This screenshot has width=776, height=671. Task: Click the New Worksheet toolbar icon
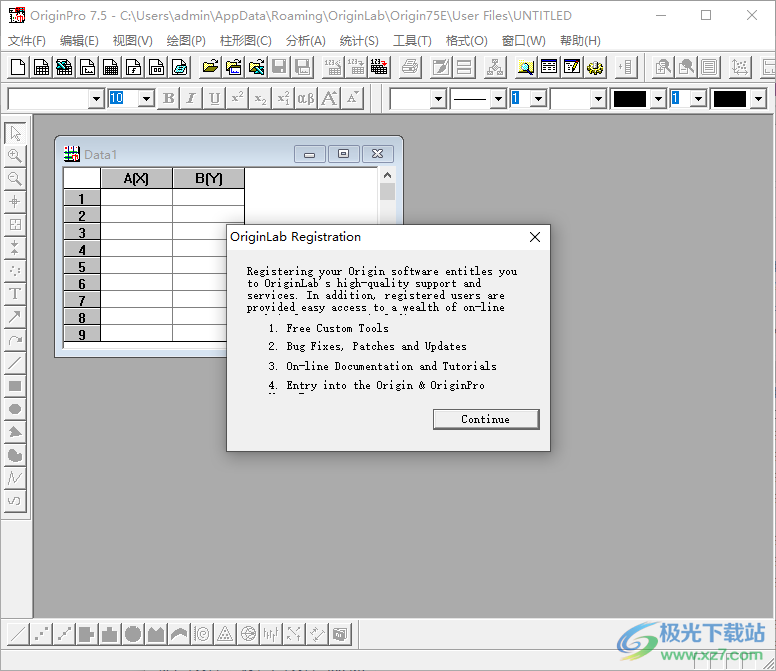tap(41, 67)
